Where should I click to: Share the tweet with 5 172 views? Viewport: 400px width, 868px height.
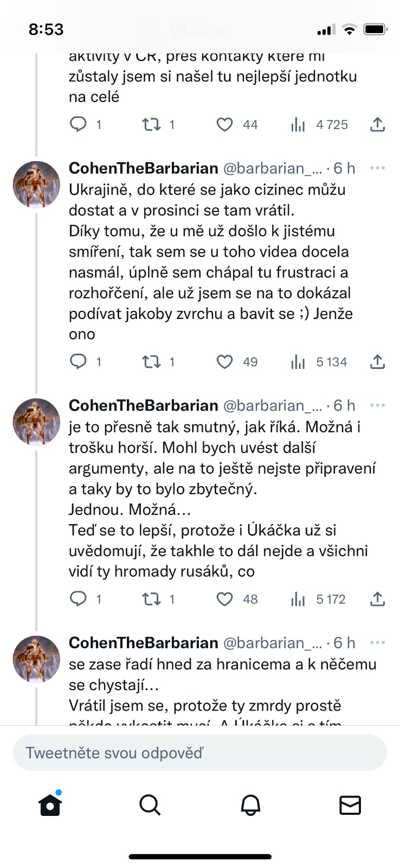tap(377, 599)
